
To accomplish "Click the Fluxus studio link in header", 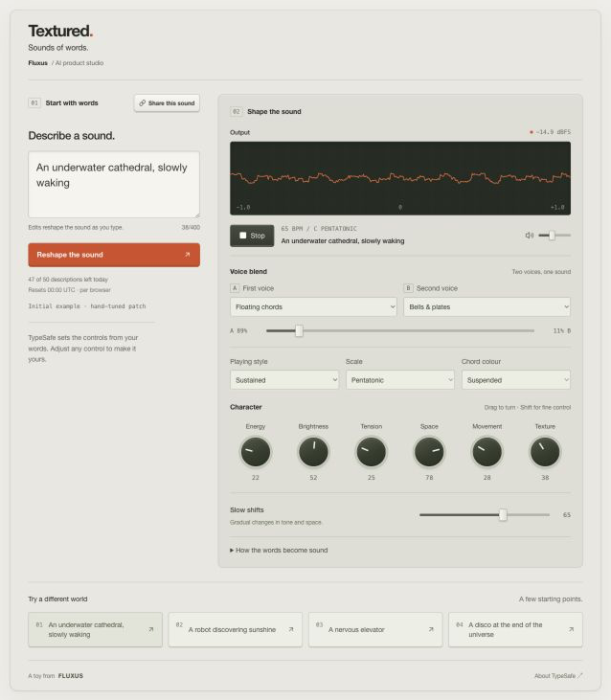I will pos(38,63).
